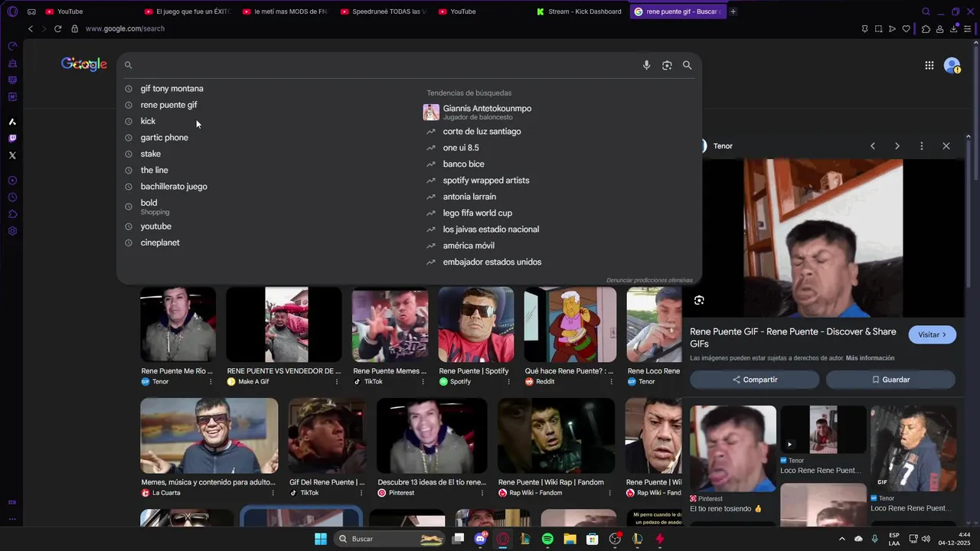The width and height of the screenshot is (980, 551).
Task: Close the Tenor image preview panel
Action: [946, 146]
